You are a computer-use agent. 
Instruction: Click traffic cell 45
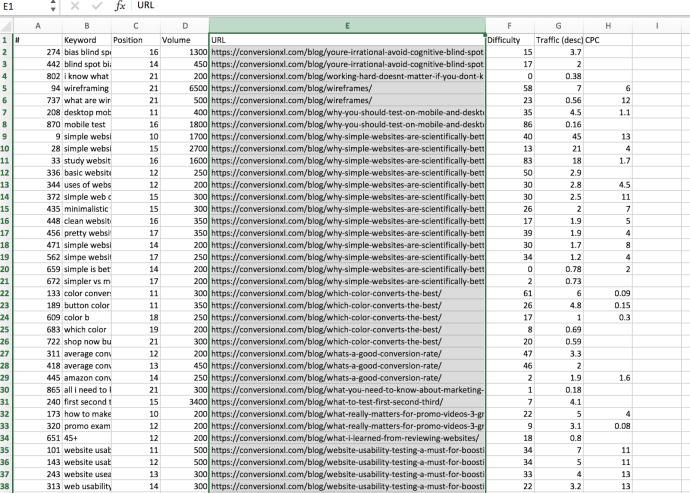coord(558,136)
